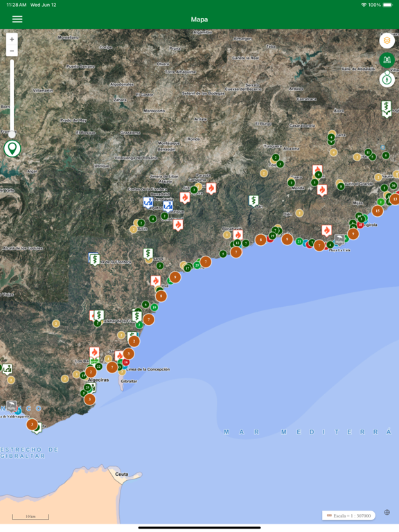Select orange cluster 9 near Manilva
Viewport: 399px width, 532px height.
175,277
